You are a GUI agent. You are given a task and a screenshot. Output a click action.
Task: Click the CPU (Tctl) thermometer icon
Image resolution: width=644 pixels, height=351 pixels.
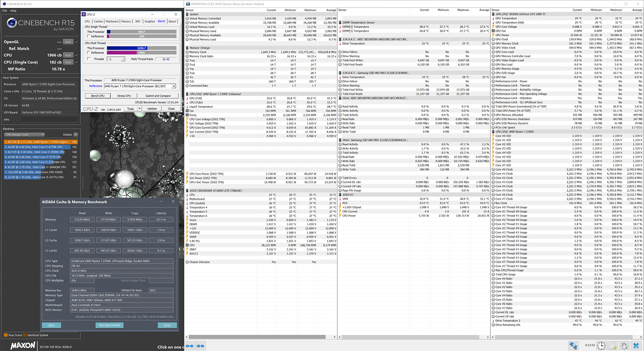(187, 98)
